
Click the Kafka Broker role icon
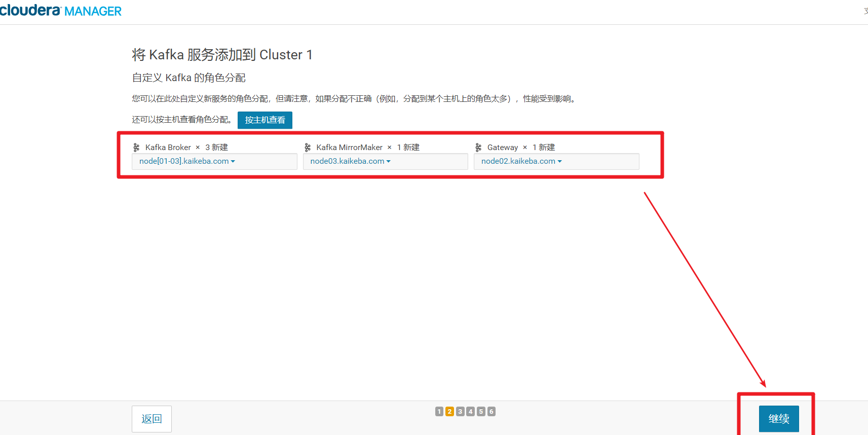tap(136, 148)
